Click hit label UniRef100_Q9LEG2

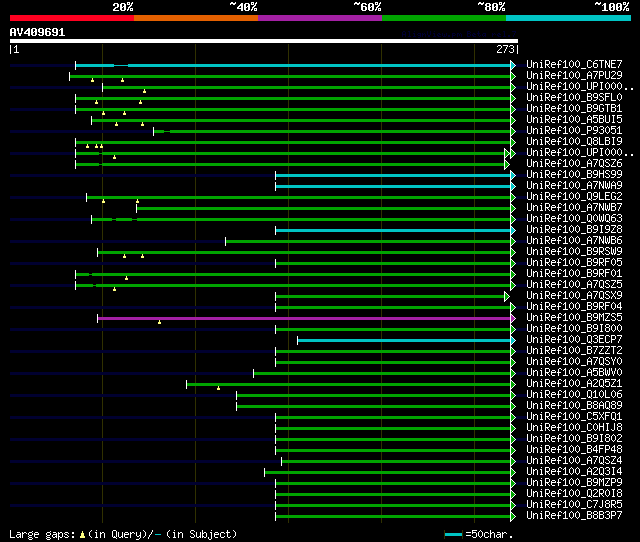(574, 196)
